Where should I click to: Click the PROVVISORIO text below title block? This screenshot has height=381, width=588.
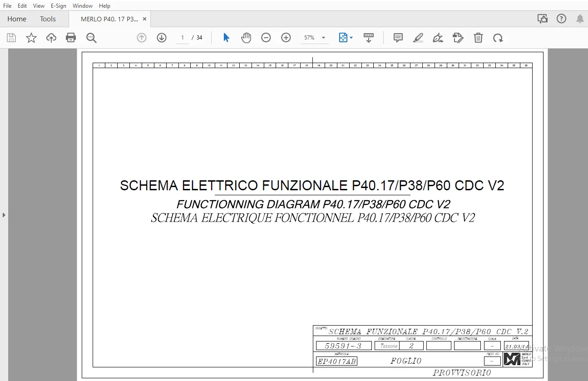click(462, 373)
